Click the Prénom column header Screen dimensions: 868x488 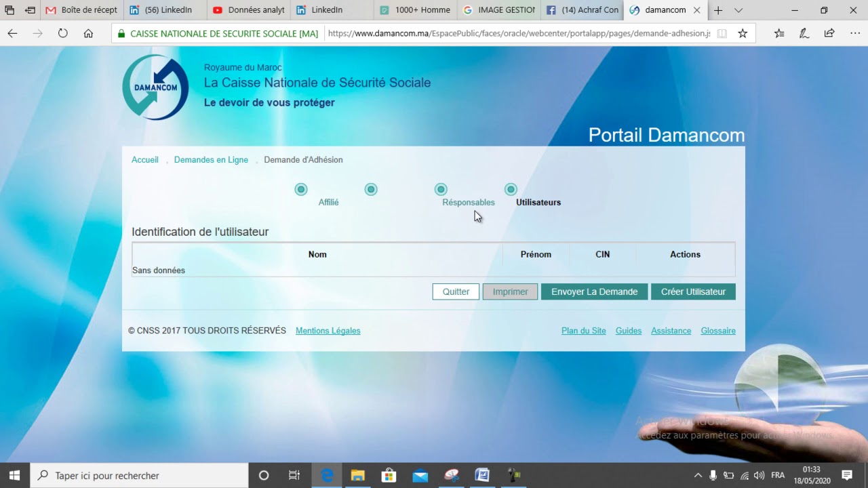click(536, 255)
